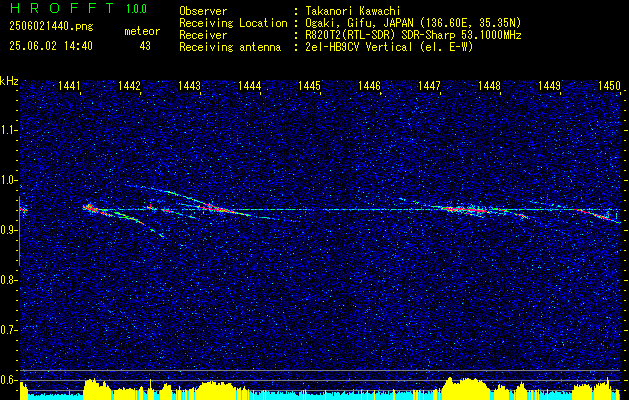This screenshot has height=400, width=629.
Task: Click the 0.9 frequency axis label
Action: point(8,230)
